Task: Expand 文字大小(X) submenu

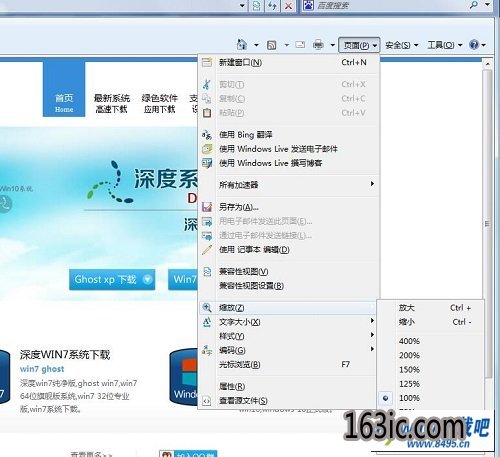Action: click(x=289, y=322)
